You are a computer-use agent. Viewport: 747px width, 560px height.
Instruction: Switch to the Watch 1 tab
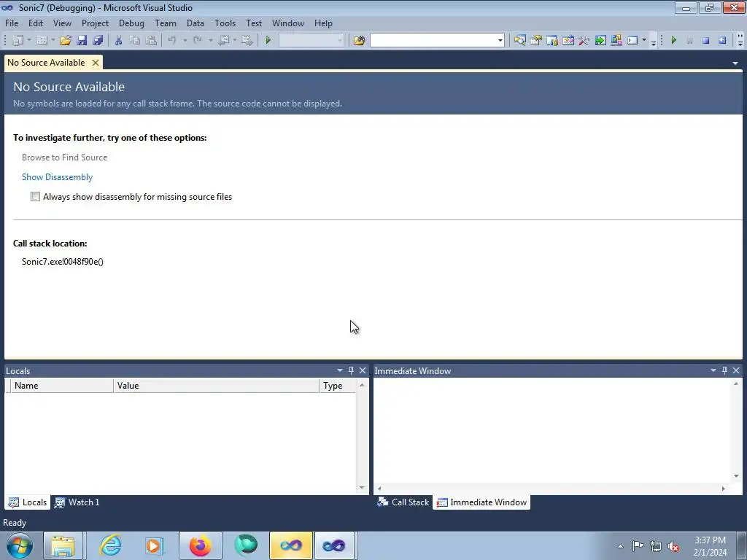tap(77, 502)
